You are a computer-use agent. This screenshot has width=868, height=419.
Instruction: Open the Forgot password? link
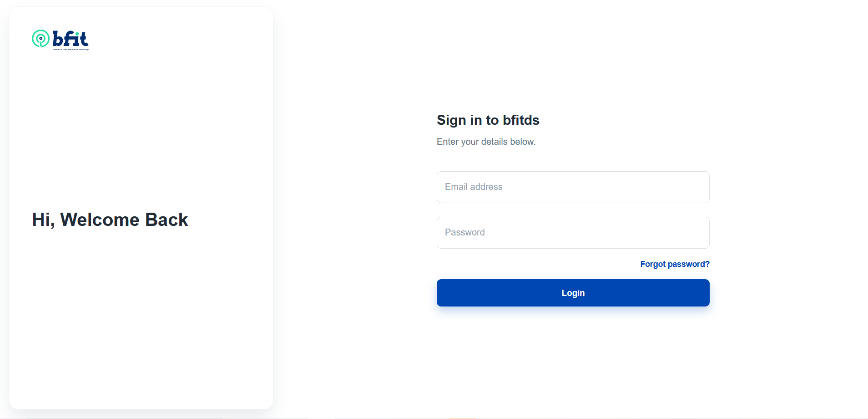pos(675,264)
